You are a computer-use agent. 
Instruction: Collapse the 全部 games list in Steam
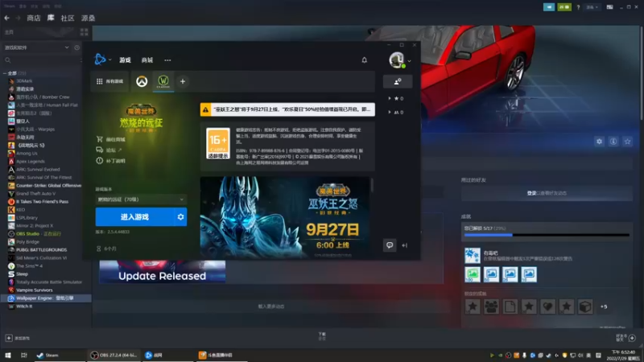[x=5, y=73]
